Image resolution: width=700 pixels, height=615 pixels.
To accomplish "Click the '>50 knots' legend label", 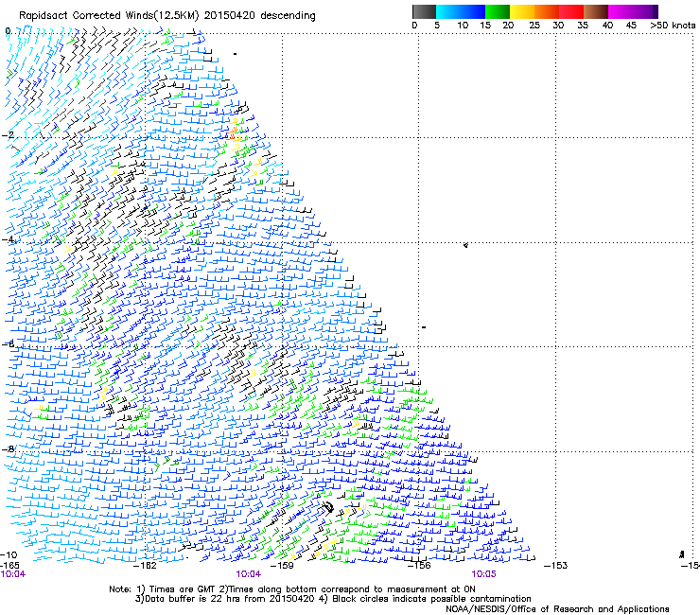I will click(x=673, y=26).
